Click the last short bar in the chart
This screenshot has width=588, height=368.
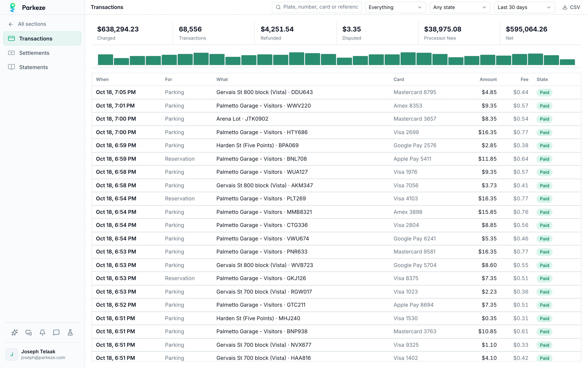(567, 62)
